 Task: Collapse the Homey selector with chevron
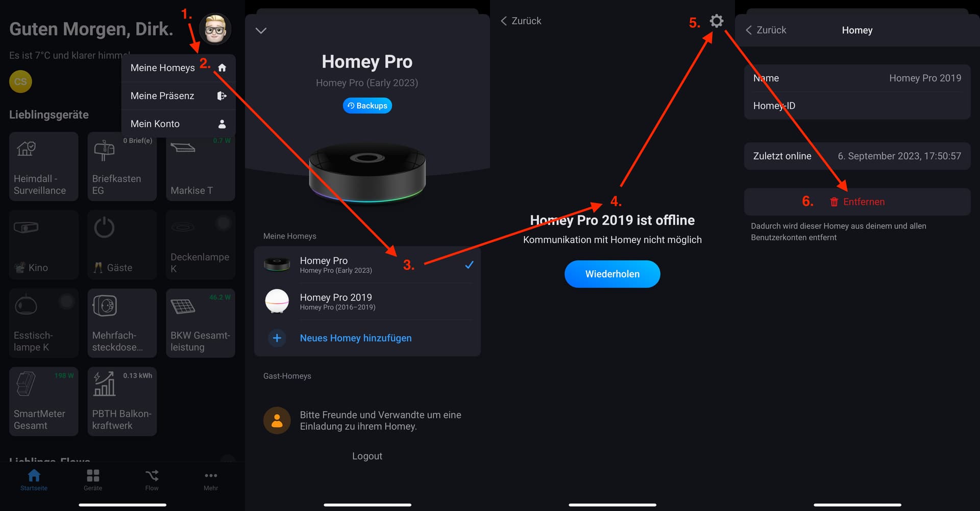point(261,31)
